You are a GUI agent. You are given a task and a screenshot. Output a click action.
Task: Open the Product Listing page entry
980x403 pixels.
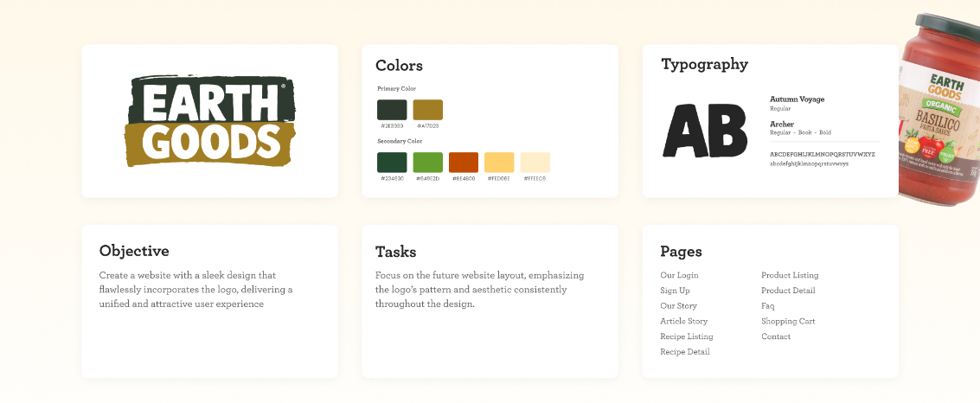point(790,276)
